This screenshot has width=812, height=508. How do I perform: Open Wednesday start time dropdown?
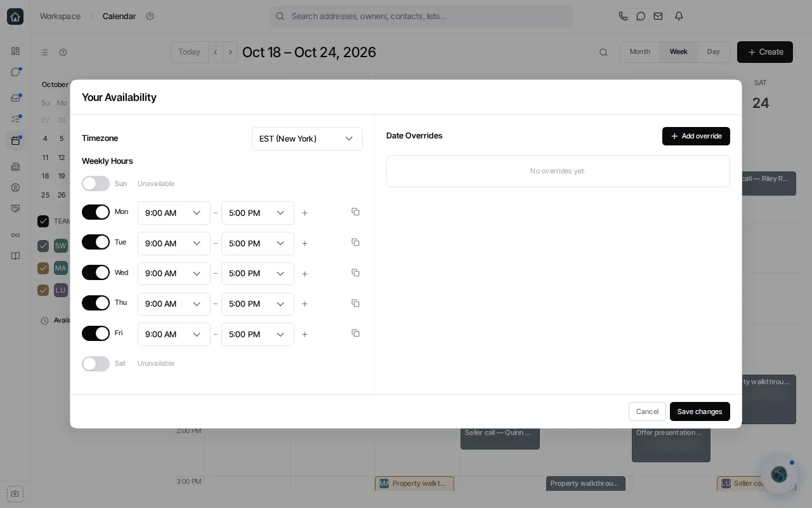[174, 273]
